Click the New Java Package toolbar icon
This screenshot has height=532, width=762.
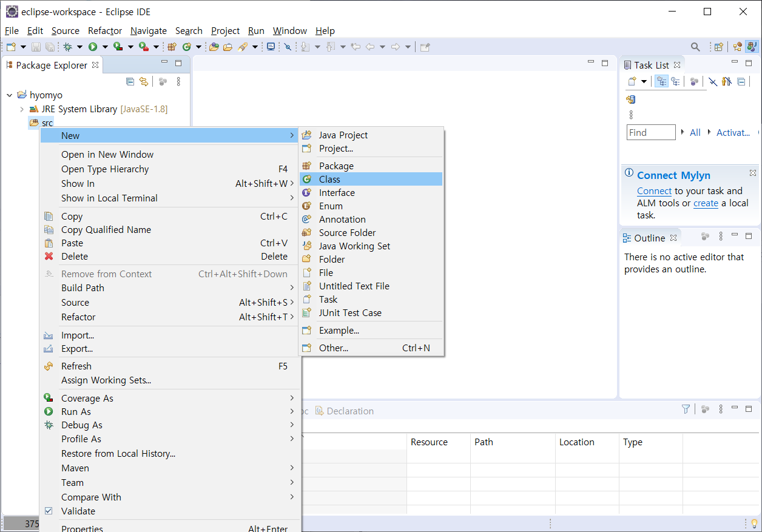(172, 47)
